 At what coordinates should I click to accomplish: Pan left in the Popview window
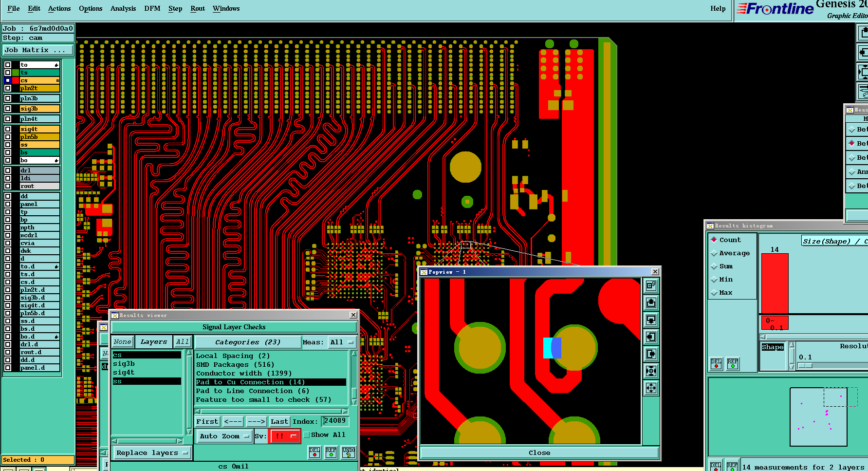[x=651, y=337]
